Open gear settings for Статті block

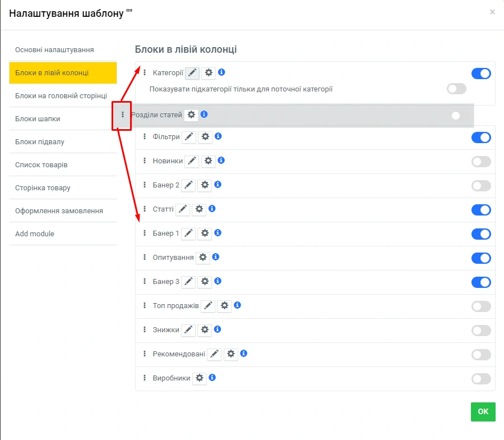tap(199, 209)
